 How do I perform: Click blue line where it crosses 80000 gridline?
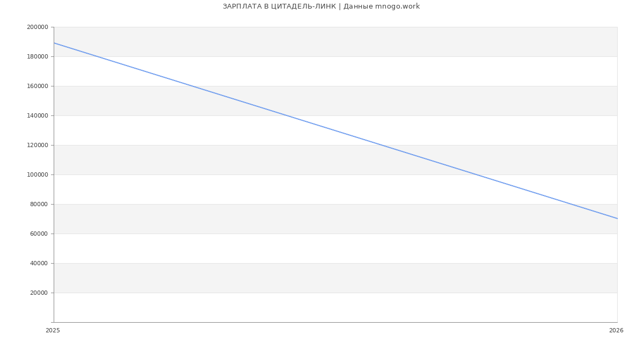point(570,204)
